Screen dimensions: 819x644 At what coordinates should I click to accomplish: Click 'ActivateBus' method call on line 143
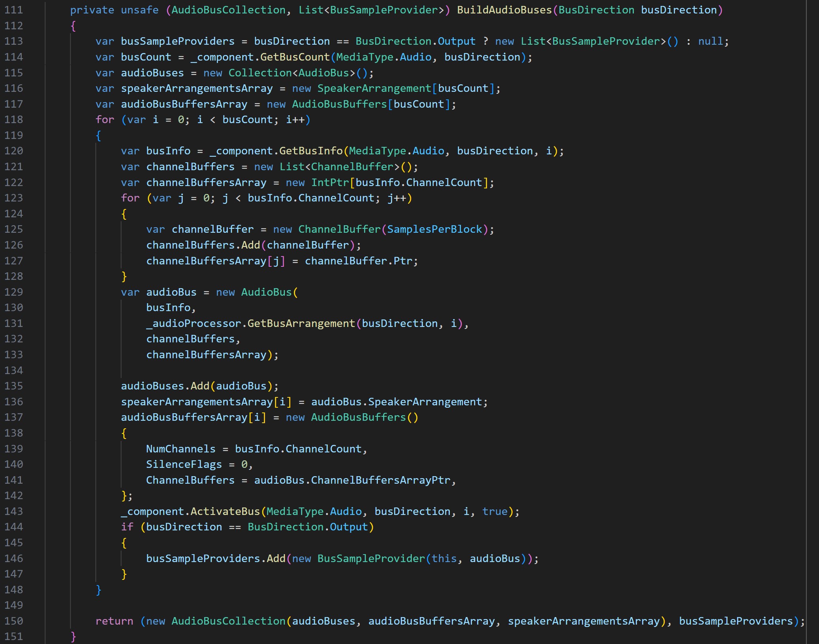coord(225,511)
